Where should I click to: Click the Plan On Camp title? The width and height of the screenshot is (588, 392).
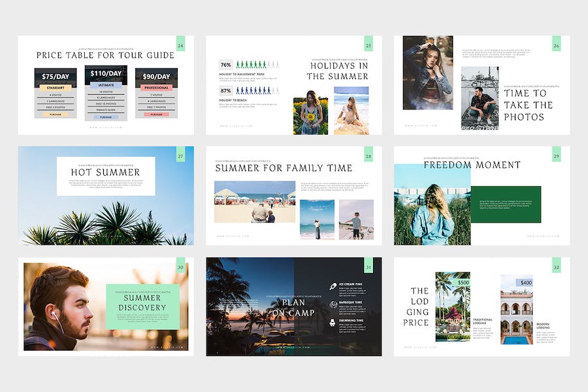click(x=293, y=308)
